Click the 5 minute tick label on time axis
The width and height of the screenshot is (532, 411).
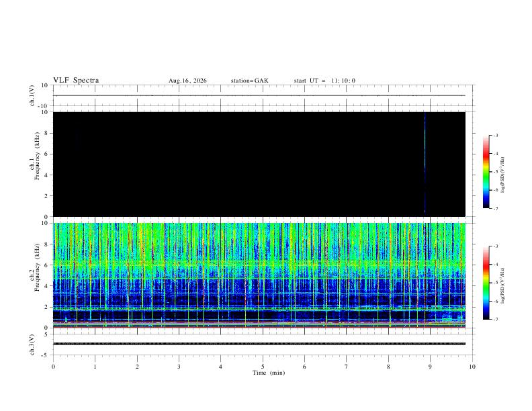263,367
